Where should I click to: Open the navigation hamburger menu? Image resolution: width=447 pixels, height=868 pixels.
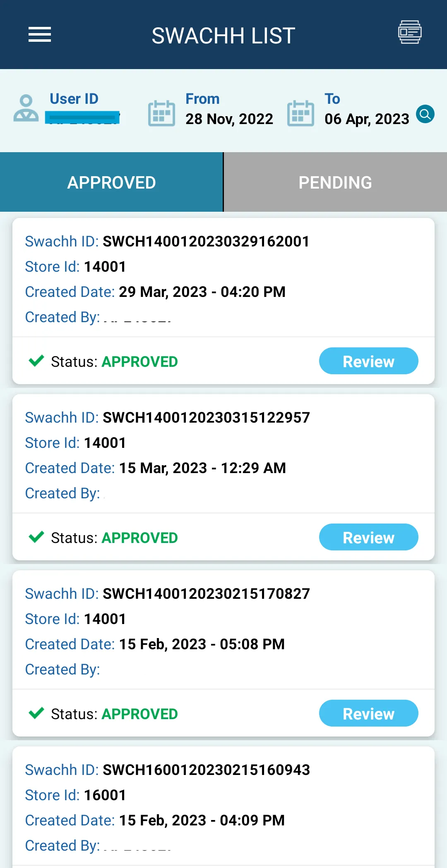[40, 35]
